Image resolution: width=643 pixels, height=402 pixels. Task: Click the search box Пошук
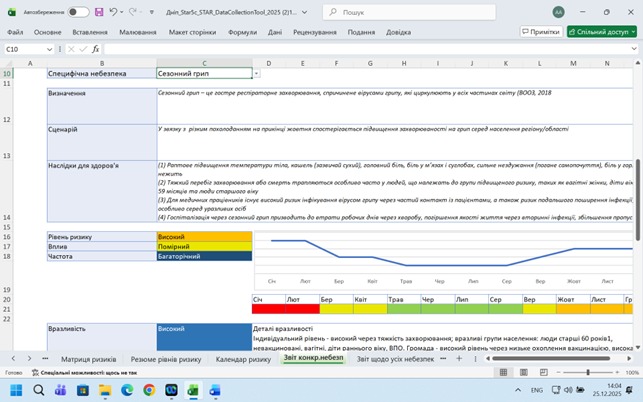pos(400,13)
